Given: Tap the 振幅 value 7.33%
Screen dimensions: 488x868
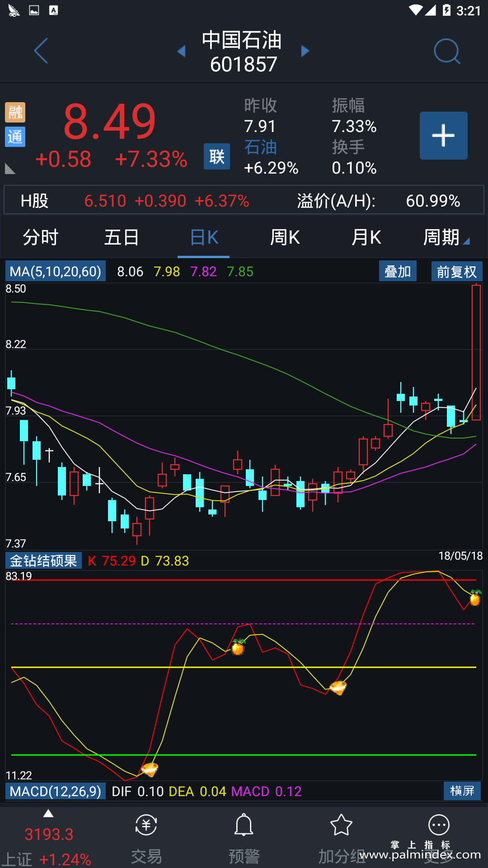Looking at the screenshot, I should pos(354,126).
